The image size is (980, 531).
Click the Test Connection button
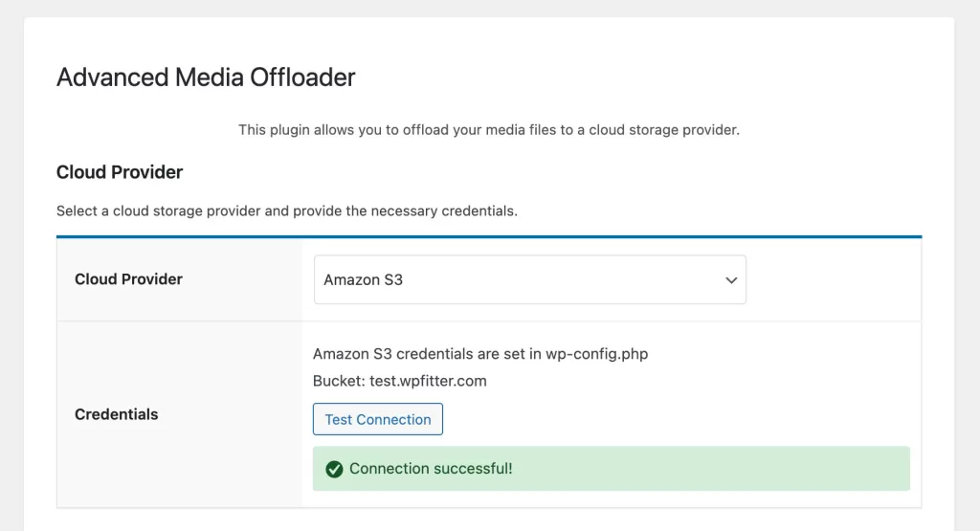[x=377, y=419]
